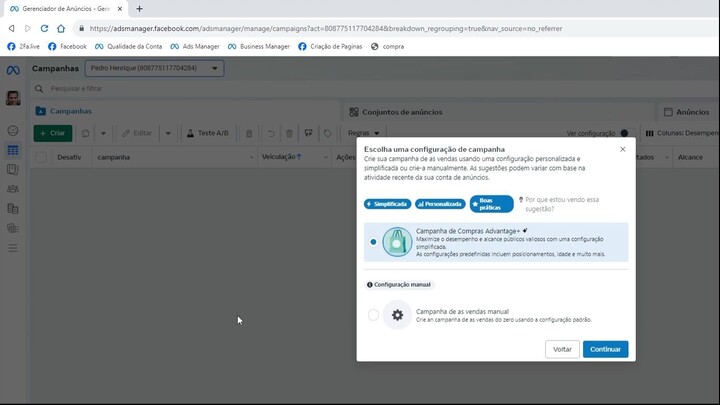Viewport: 720px width, 405px height.
Task: Choose the Campanha de Compras Advantage+ radio
Action: [373, 242]
